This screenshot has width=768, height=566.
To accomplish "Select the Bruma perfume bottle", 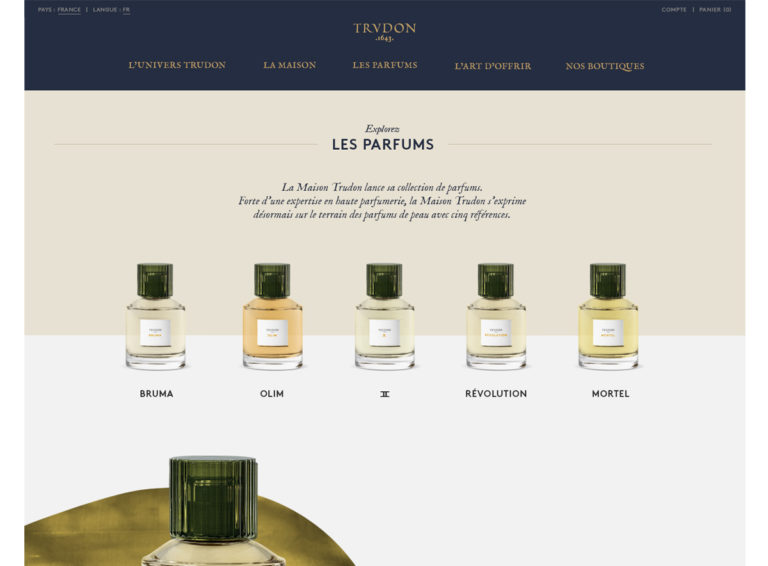I will pyautogui.click(x=155, y=316).
